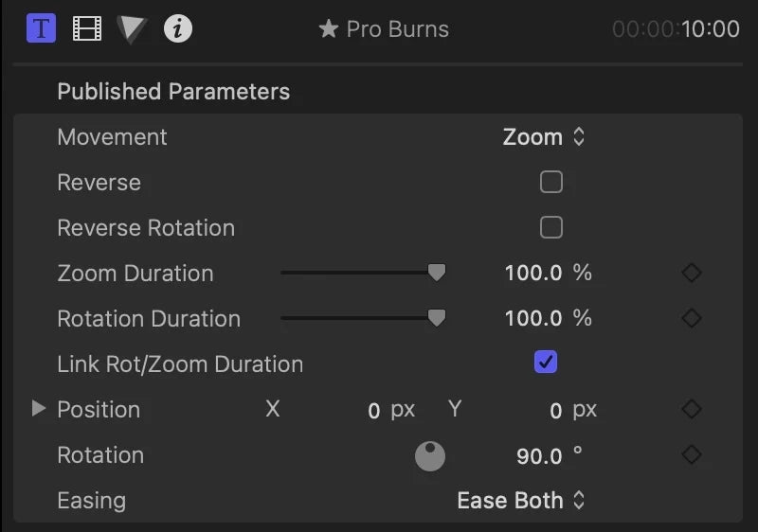
Task: Enable the Reverse Rotation checkbox
Action: 550,227
